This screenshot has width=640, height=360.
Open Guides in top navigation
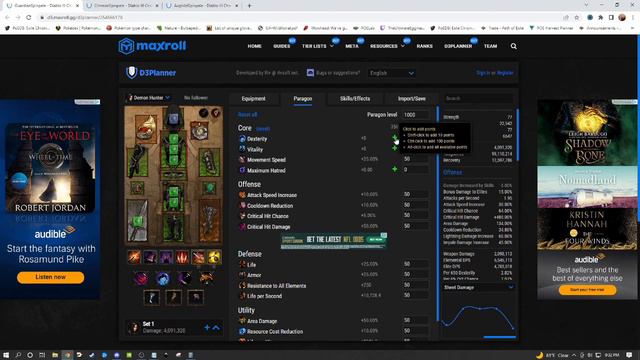282,46
